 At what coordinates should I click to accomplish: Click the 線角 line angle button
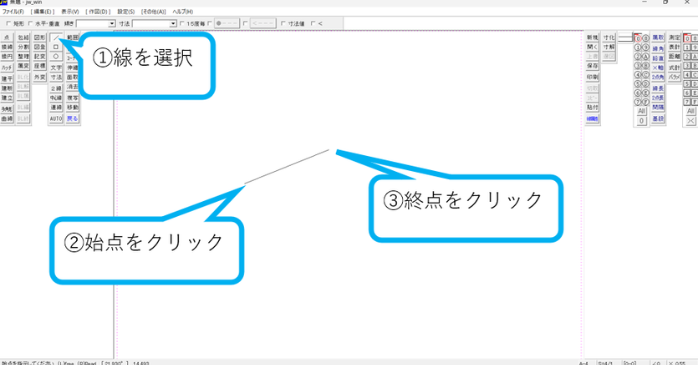(x=658, y=49)
